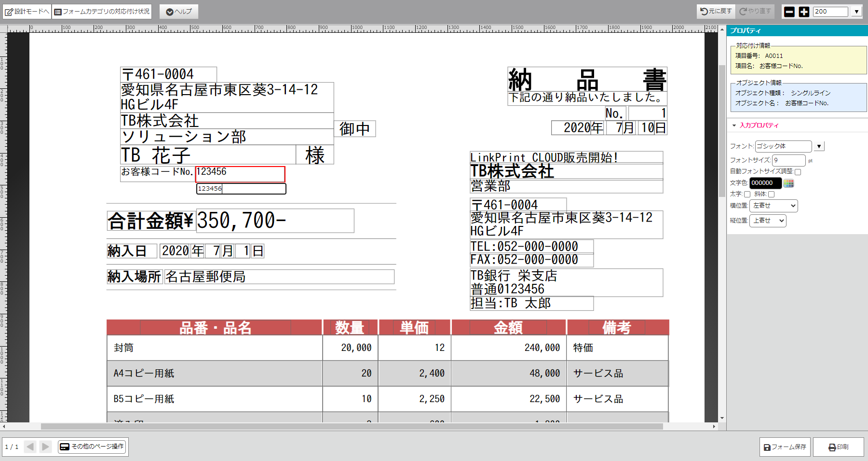Open horizontal alignment dropdown 左寄せ

773,206
